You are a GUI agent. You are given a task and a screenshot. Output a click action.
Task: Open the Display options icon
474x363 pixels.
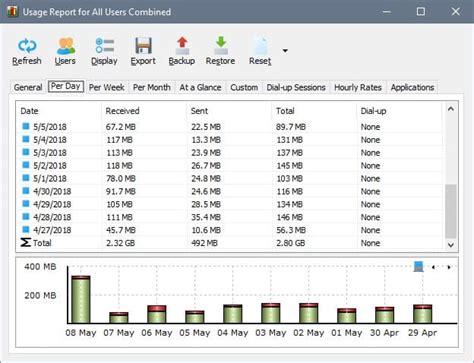pyautogui.click(x=104, y=46)
